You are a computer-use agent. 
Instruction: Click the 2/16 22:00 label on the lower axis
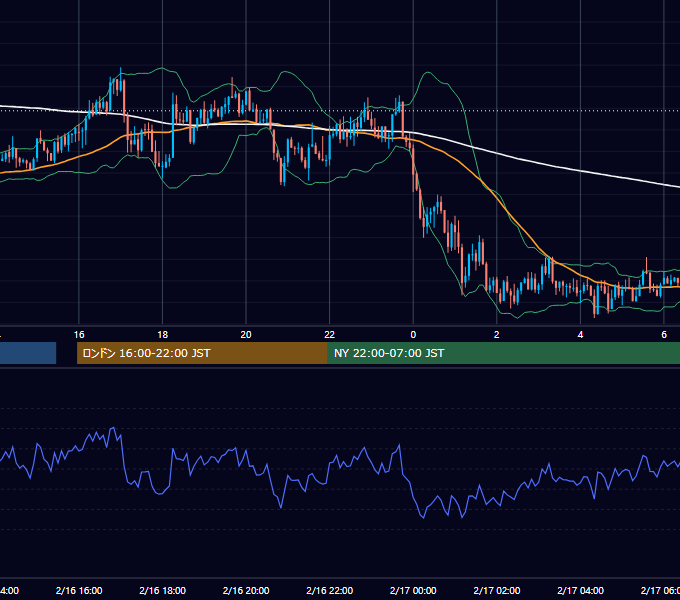coord(330,590)
